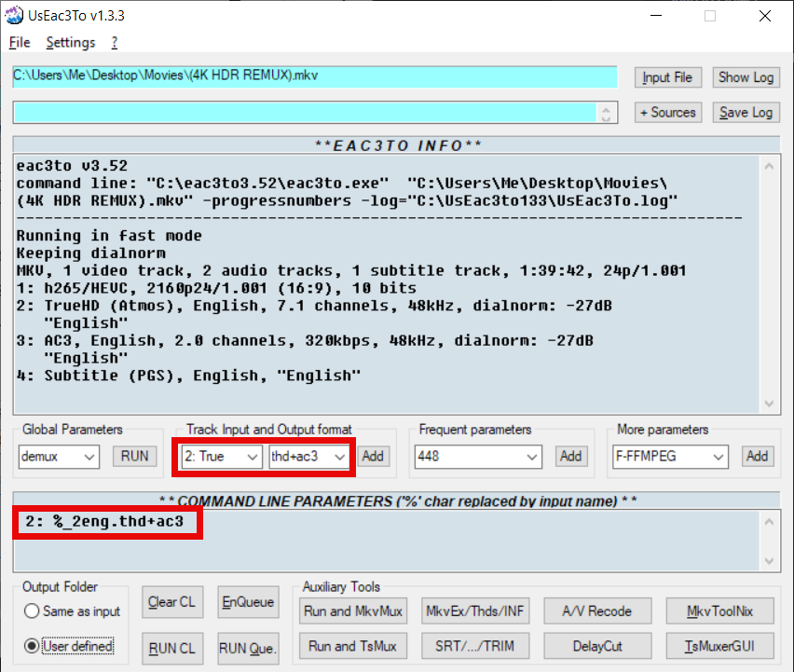Open the Settings menu

[71, 43]
